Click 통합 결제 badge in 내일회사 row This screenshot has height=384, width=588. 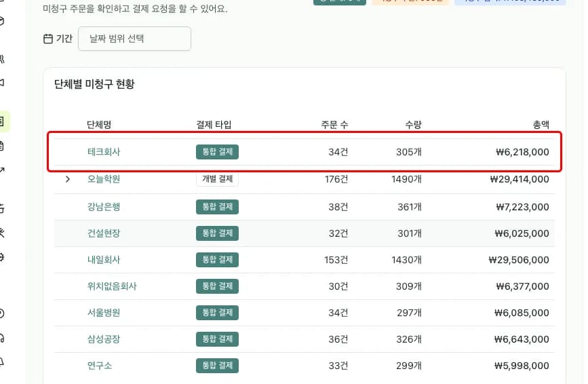[x=217, y=259]
